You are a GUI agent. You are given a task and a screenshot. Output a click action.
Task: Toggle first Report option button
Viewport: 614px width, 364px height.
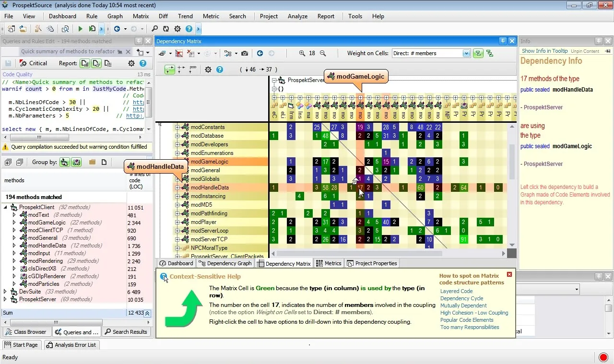(85, 63)
